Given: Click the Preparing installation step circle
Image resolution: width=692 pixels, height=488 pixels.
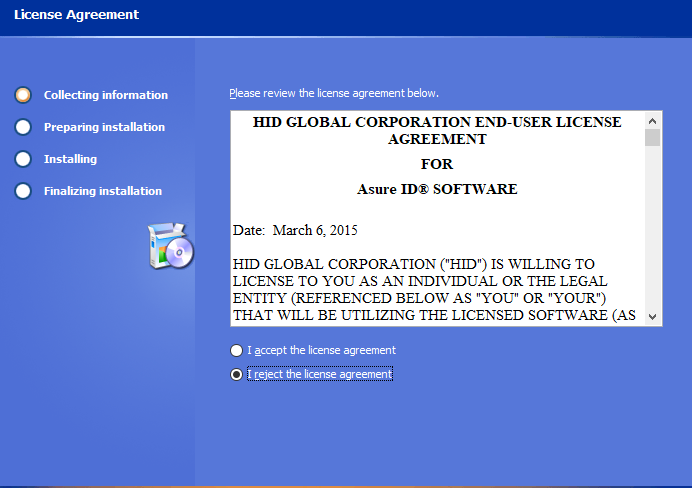Looking at the screenshot, I should pos(23,127).
